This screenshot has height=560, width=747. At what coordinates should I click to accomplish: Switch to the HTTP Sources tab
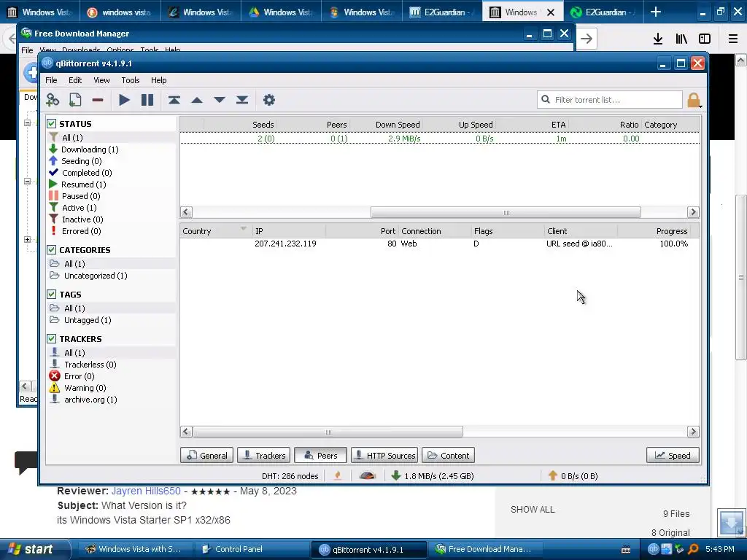pos(384,455)
